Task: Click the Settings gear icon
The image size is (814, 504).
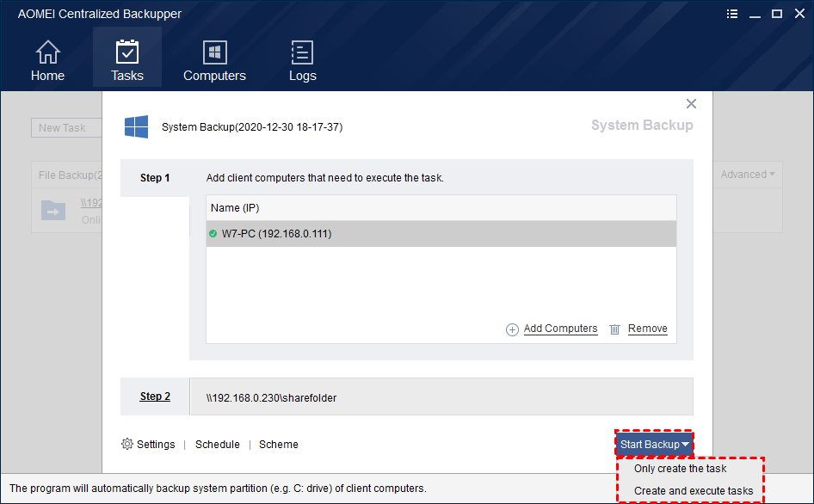Action: click(x=127, y=444)
